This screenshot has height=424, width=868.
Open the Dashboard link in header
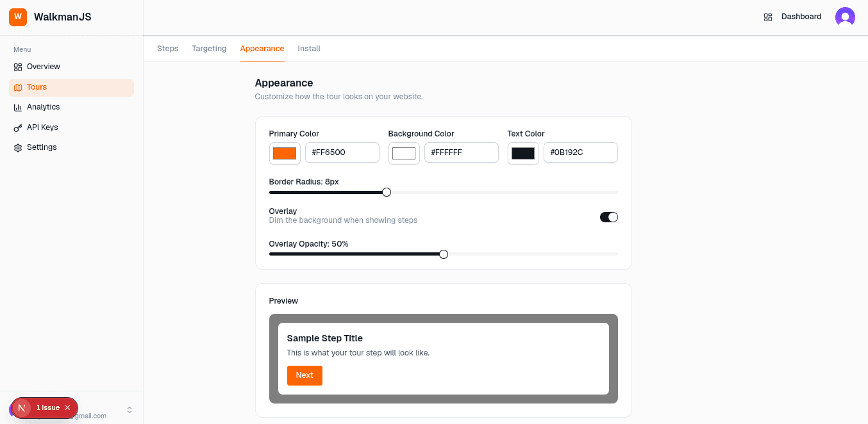pos(800,17)
